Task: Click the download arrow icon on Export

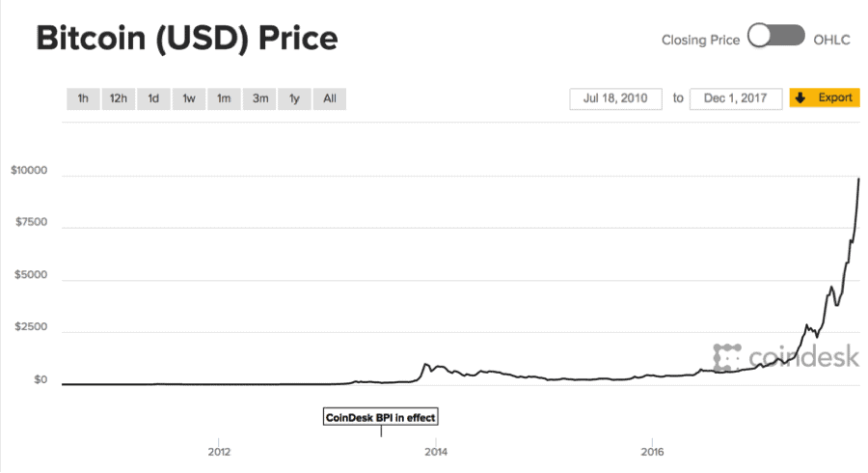Action: click(800, 98)
